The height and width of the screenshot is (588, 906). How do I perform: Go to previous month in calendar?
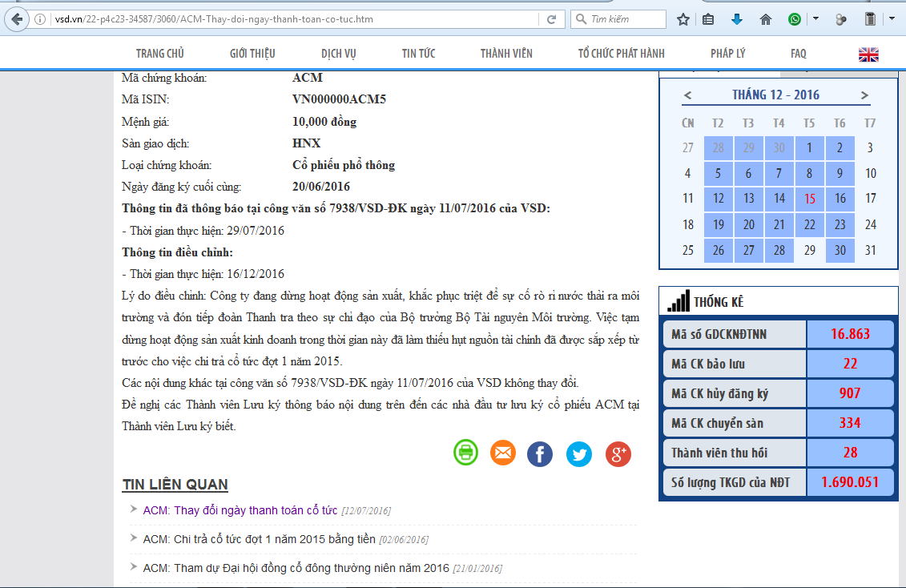tap(687, 95)
